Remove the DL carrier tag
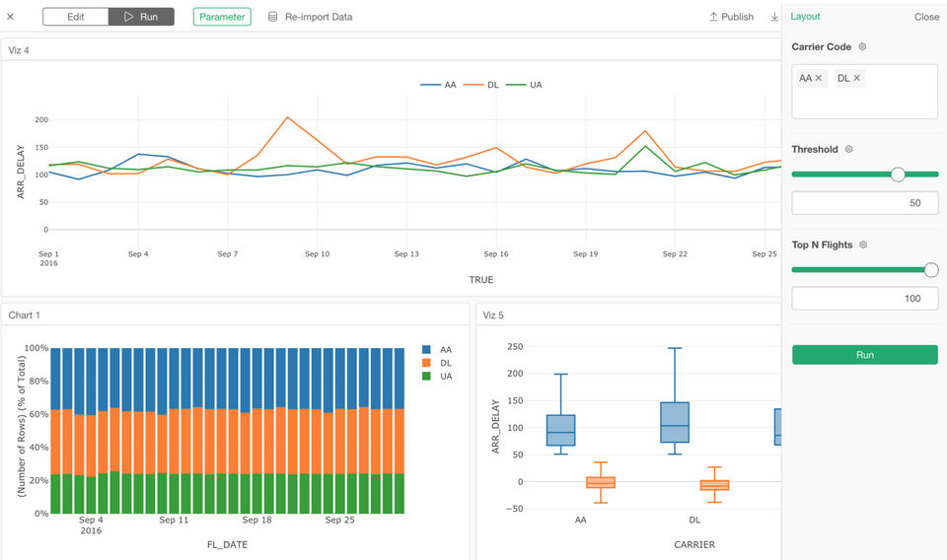 [856, 78]
